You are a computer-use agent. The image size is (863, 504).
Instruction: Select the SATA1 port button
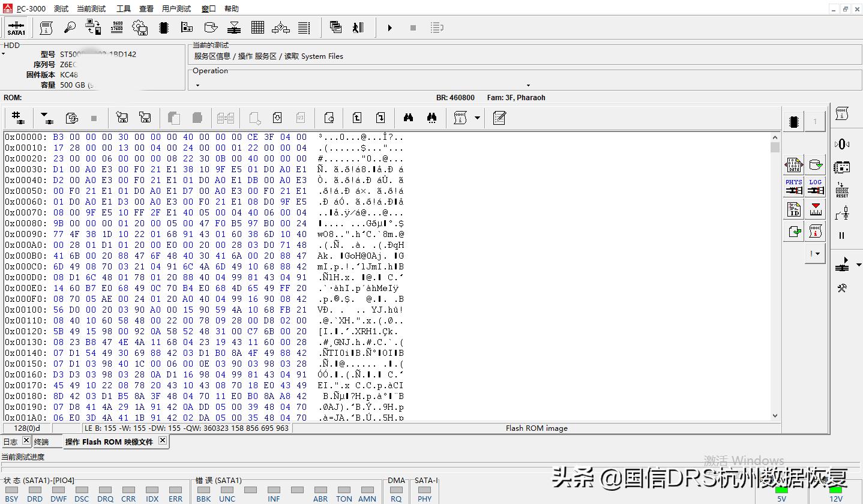point(16,28)
